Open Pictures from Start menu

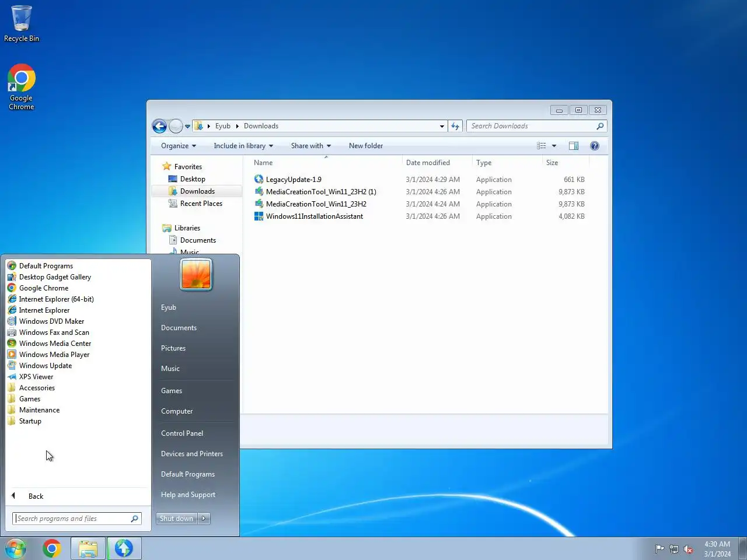pyautogui.click(x=173, y=348)
